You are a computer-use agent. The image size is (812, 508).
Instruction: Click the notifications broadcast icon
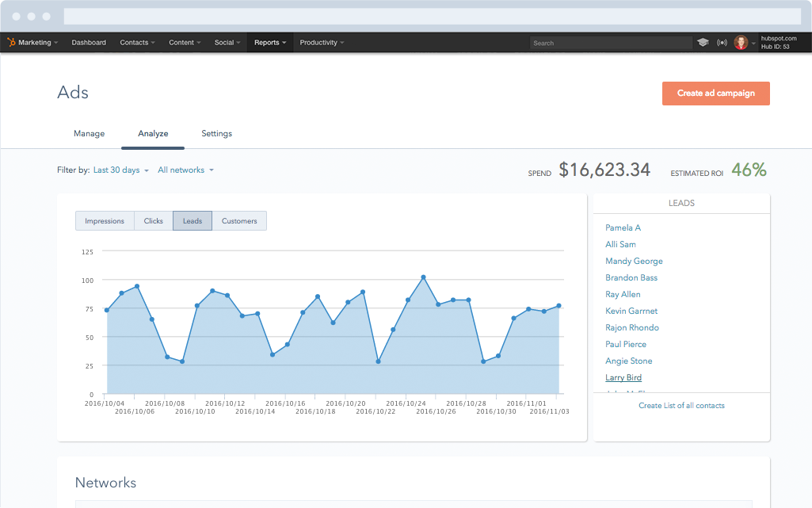[722, 42]
